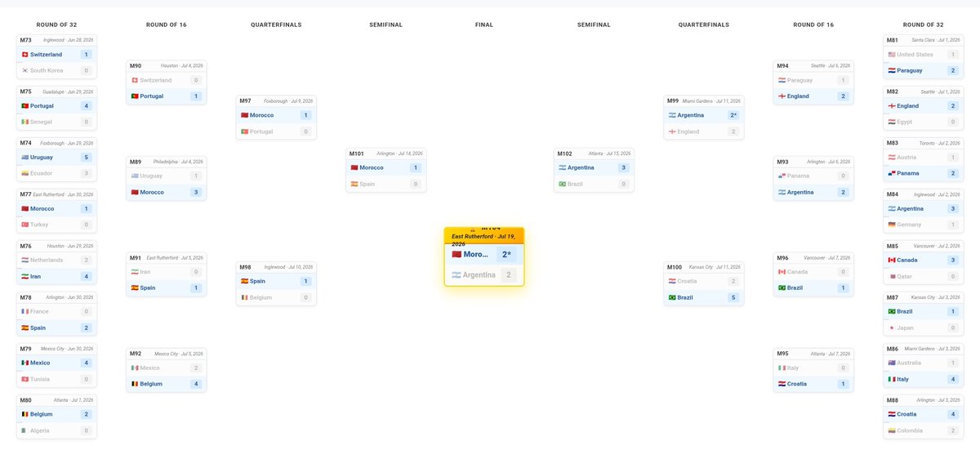980x468 pixels.
Task: Click the Spain flag in match M78
Action: [25, 328]
